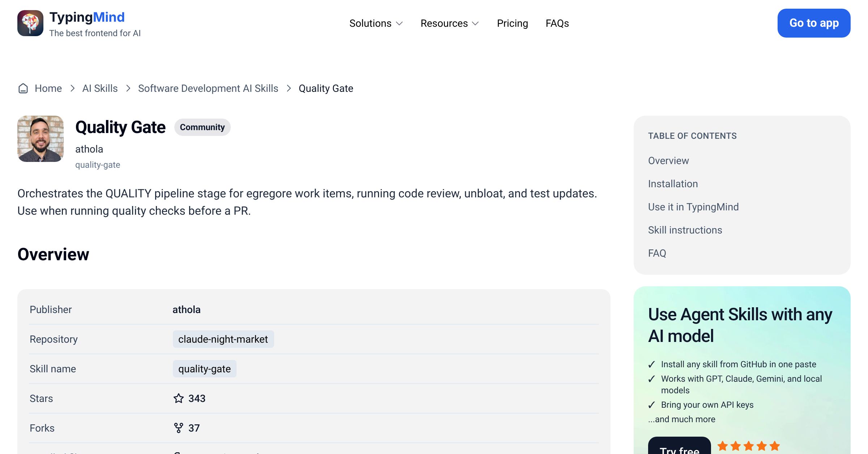
Task: Click the Stars count 343
Action: point(197,398)
